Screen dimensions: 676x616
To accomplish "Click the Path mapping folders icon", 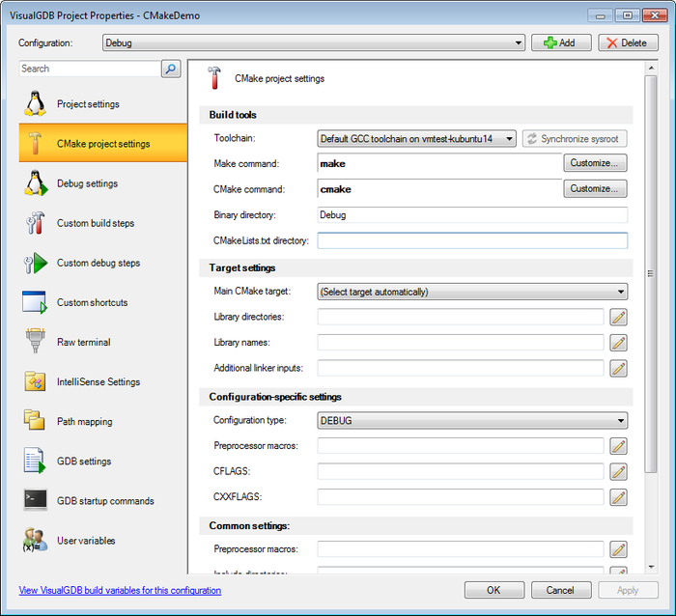I will tap(35, 420).
